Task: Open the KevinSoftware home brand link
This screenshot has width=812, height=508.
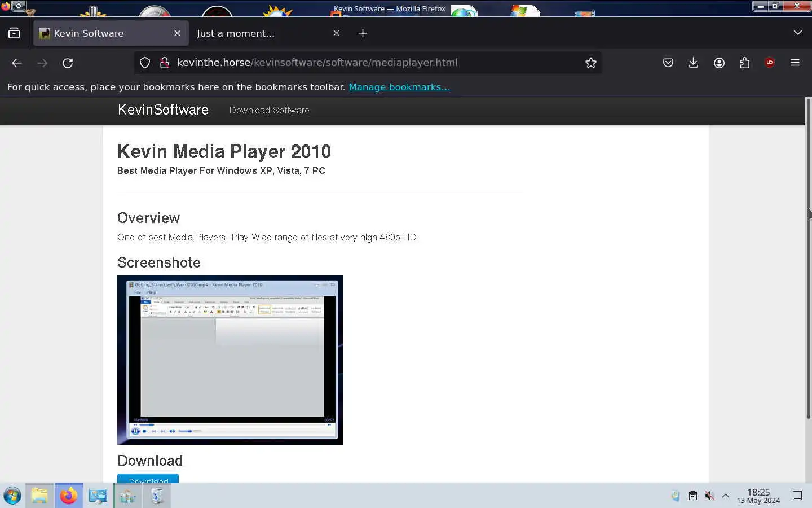Action: pyautogui.click(x=163, y=110)
